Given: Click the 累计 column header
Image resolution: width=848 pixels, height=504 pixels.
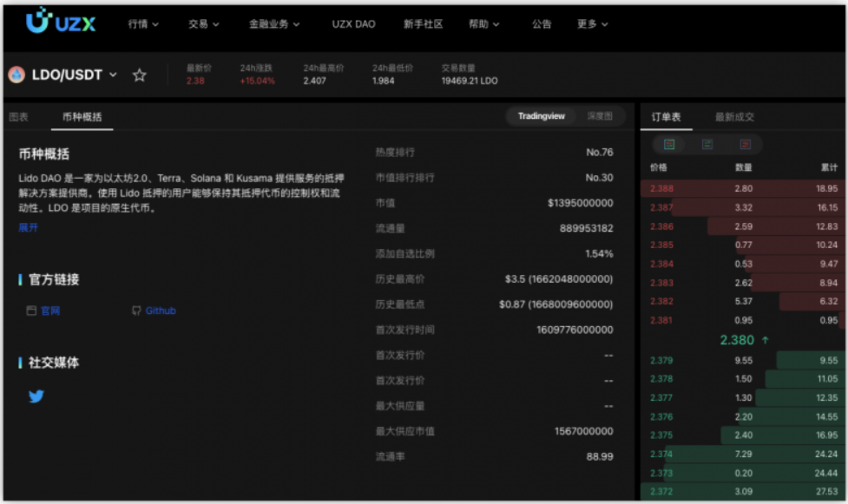Looking at the screenshot, I should coord(829,167).
